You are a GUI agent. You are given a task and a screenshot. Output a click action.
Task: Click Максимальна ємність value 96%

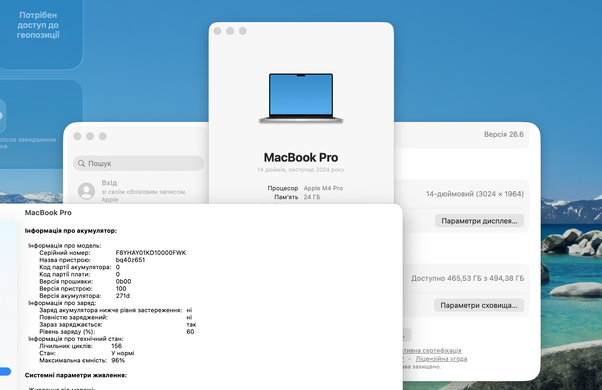click(x=118, y=360)
